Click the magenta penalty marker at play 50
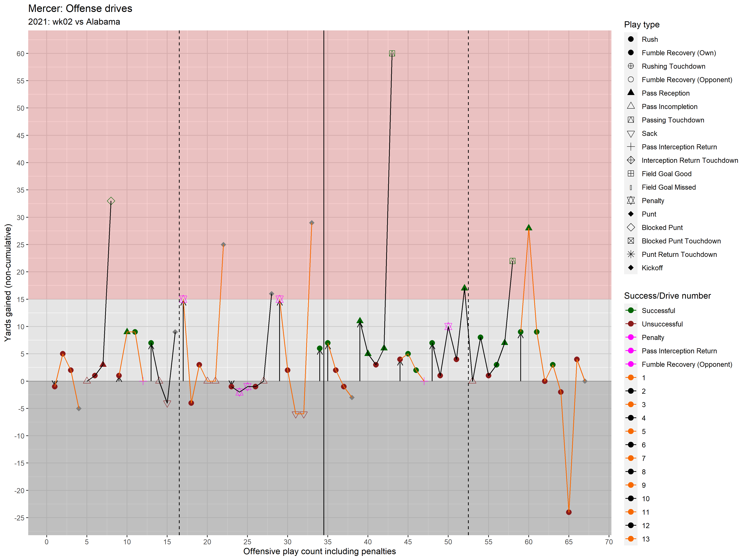The image size is (747, 560). (x=448, y=326)
